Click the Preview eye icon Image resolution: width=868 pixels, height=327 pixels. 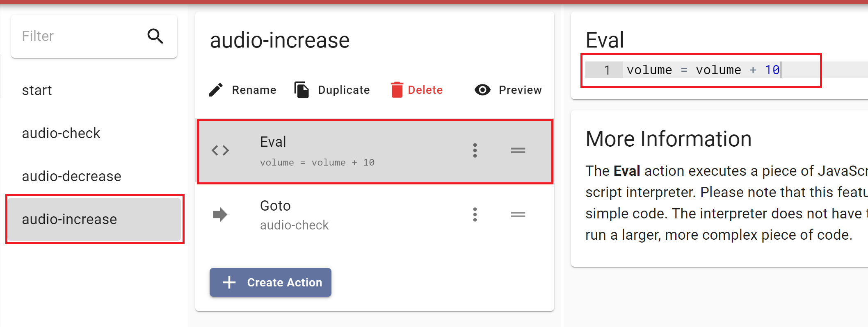tap(482, 90)
